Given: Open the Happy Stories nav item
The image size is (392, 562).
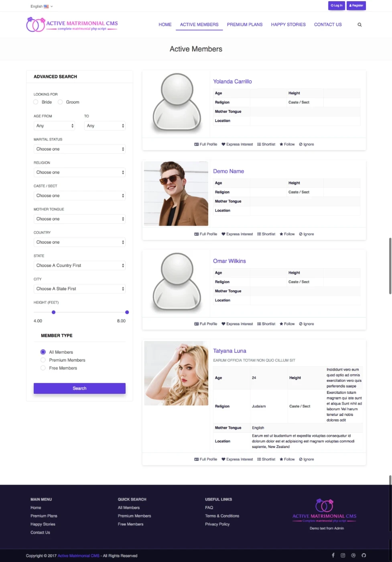Looking at the screenshot, I should (x=288, y=24).
